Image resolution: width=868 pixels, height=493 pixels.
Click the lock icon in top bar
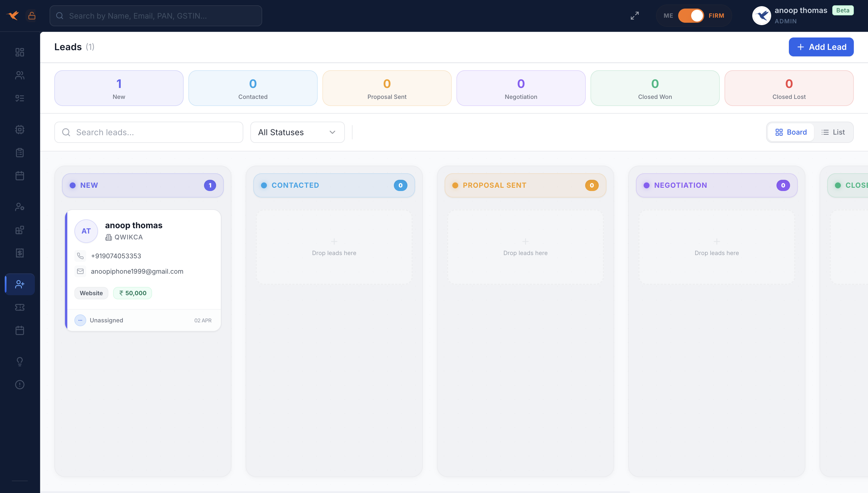coord(32,16)
